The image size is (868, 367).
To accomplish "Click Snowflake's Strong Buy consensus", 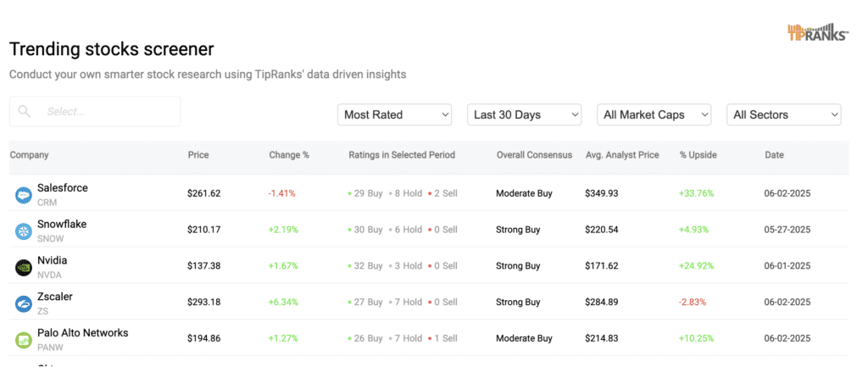I will point(518,230).
